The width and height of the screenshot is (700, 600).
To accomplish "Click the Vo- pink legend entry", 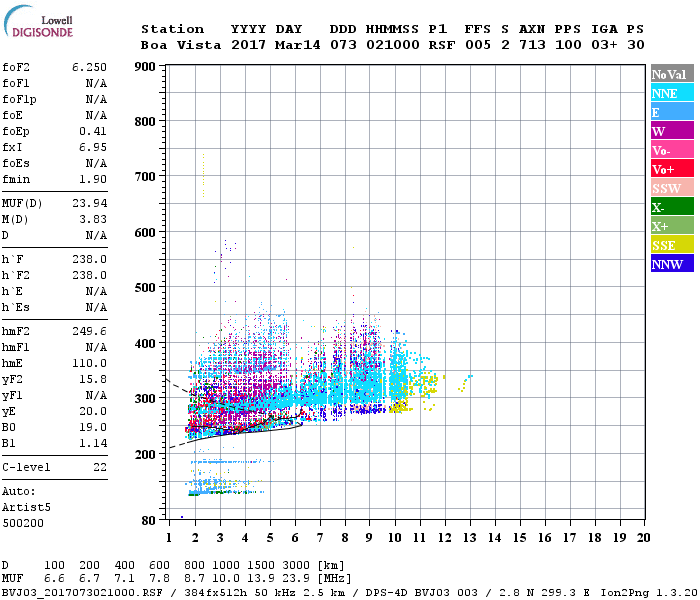I will [671, 150].
